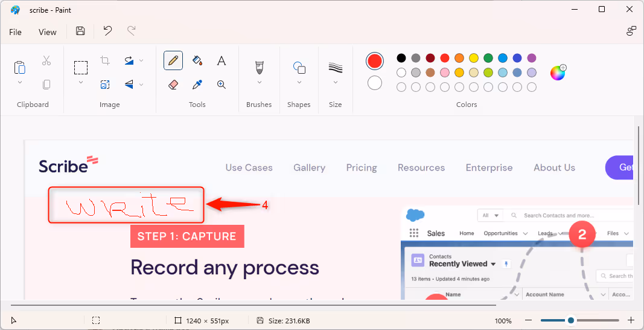
Task: Pick the black color swatch
Action: (401, 58)
